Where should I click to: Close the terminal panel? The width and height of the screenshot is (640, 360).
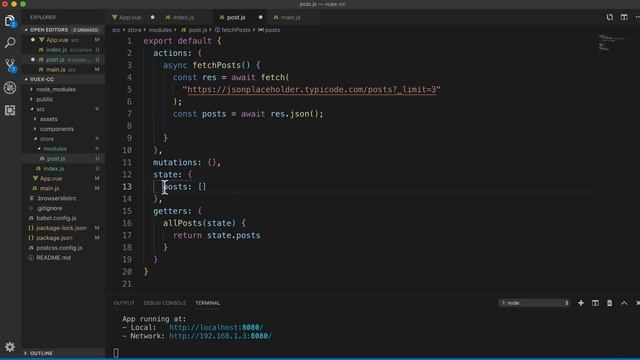(637, 303)
